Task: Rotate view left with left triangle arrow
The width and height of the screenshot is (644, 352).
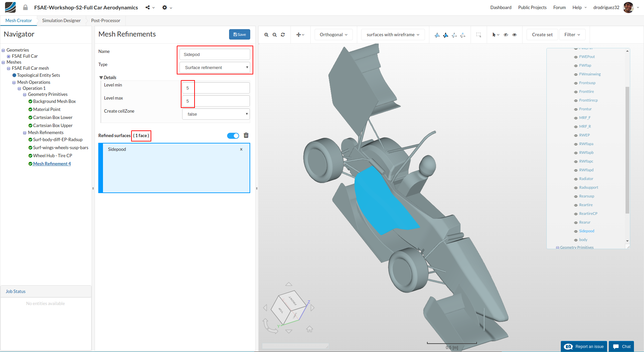Action: pyautogui.click(x=265, y=308)
